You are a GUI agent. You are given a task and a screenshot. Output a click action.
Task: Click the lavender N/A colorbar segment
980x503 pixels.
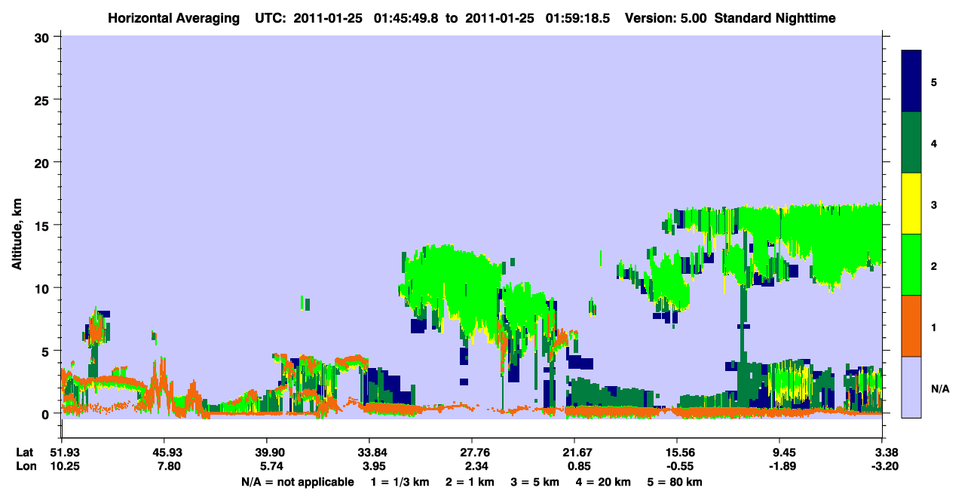[x=911, y=386]
